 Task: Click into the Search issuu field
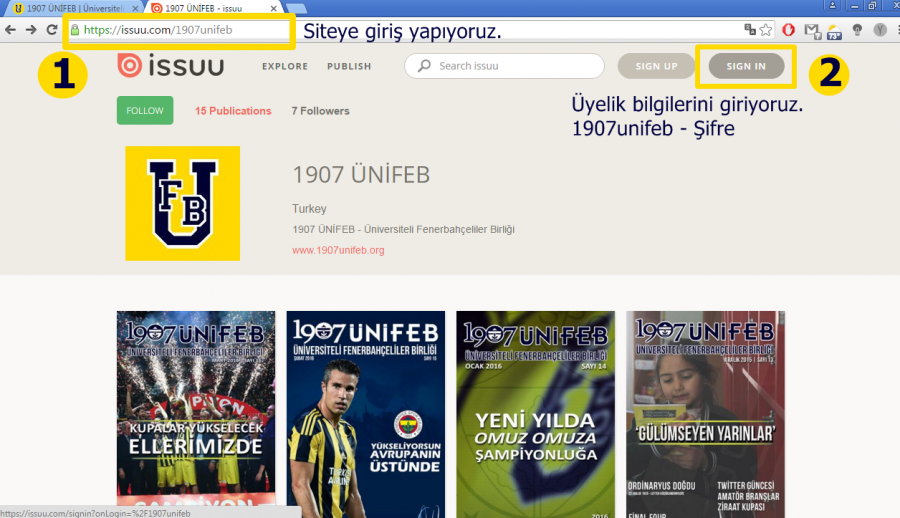[515, 67]
